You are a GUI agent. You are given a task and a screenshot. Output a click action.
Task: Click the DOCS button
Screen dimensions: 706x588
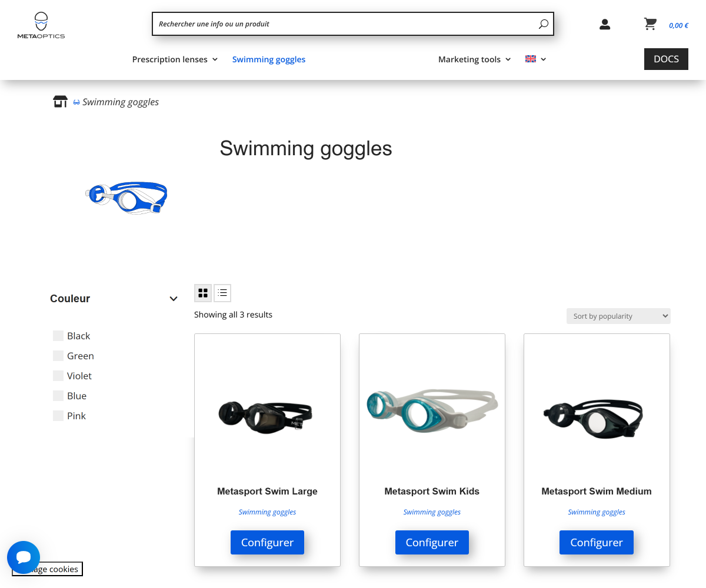tap(666, 59)
